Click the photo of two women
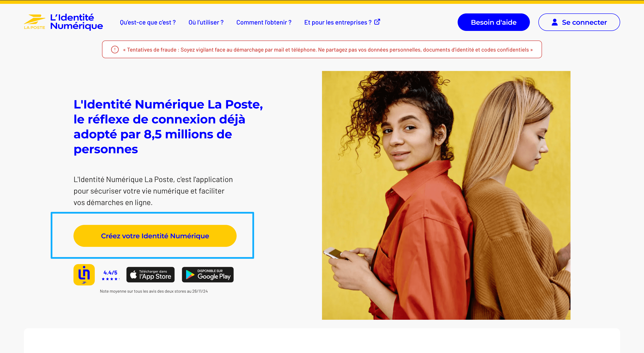This screenshot has width=644, height=353. (446, 195)
